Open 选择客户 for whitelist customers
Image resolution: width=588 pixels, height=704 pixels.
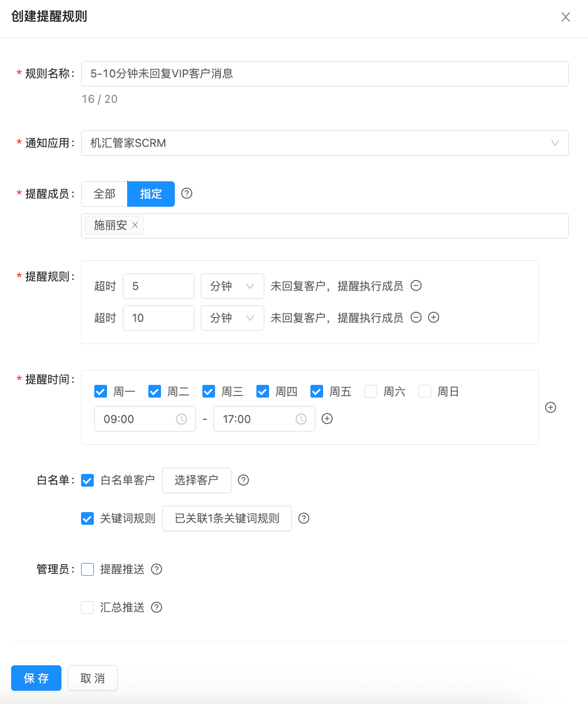[197, 480]
